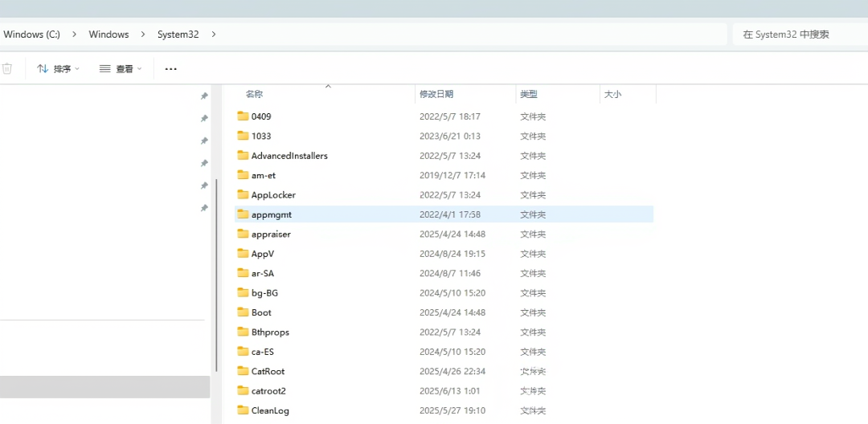The width and height of the screenshot is (868, 424).
Task: Select the appraiser folder name
Action: tap(272, 234)
